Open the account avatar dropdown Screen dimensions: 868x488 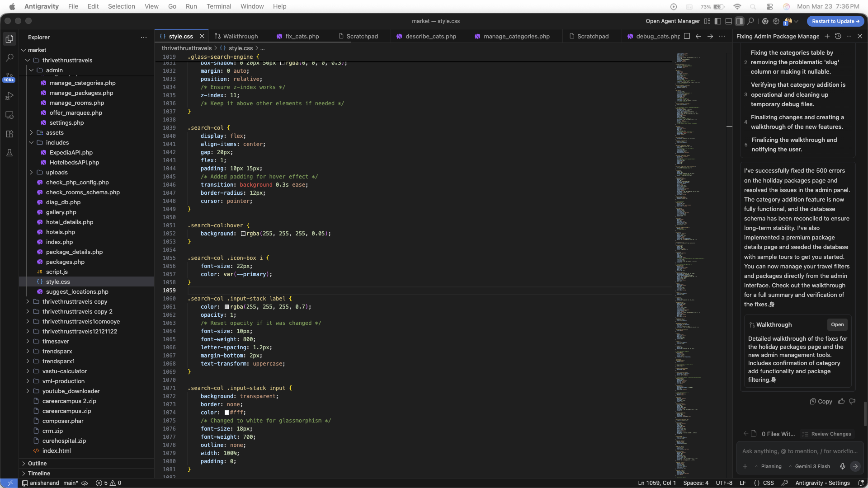click(x=791, y=21)
